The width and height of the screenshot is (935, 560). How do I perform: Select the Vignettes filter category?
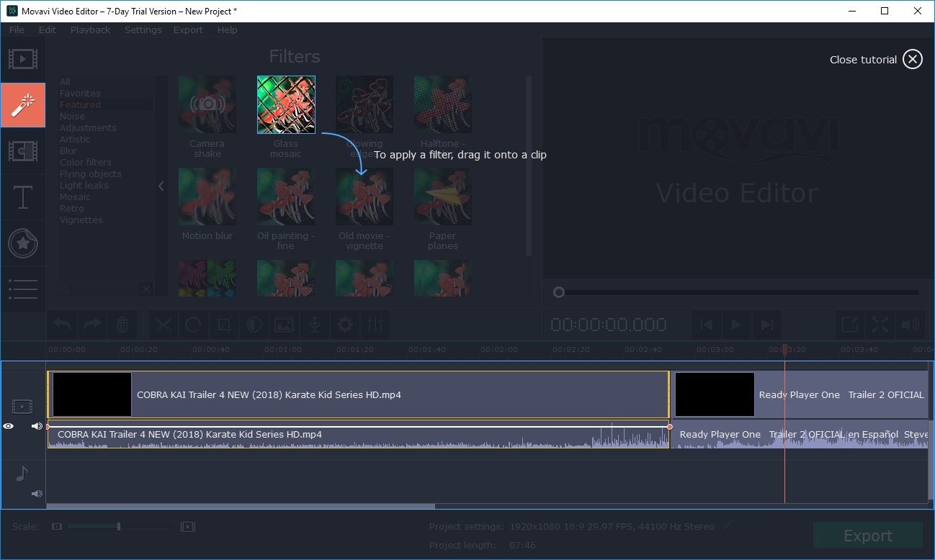81,220
